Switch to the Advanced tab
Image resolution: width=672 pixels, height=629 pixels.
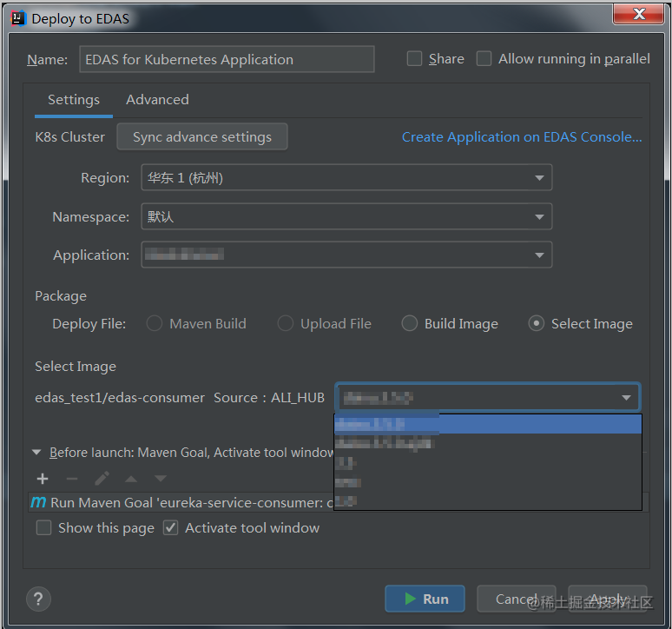click(x=157, y=100)
